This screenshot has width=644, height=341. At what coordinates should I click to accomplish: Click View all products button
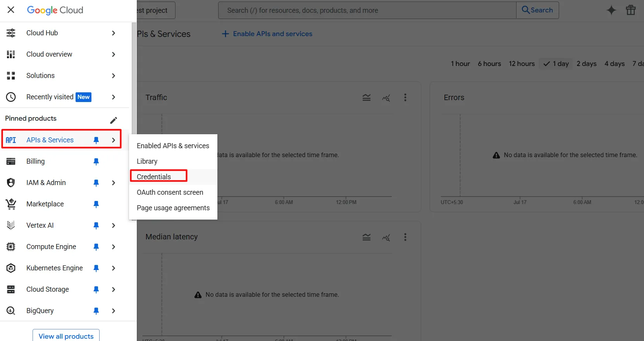coord(66,336)
